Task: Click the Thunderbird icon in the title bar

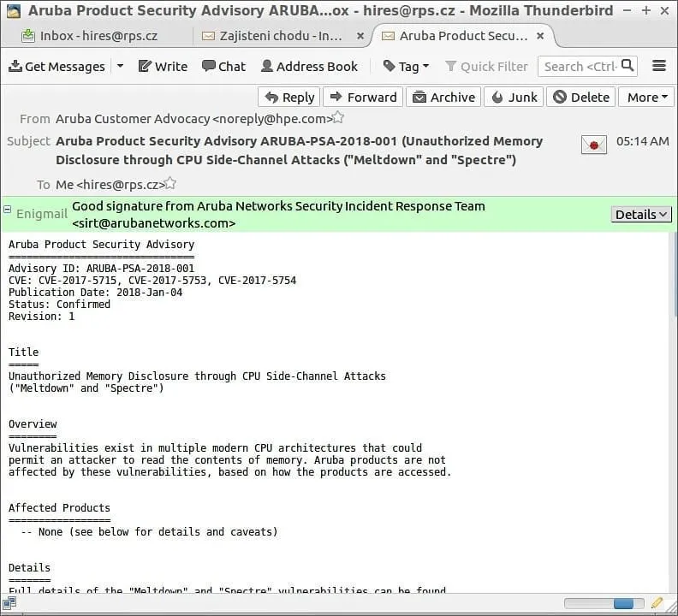Action: 14,10
